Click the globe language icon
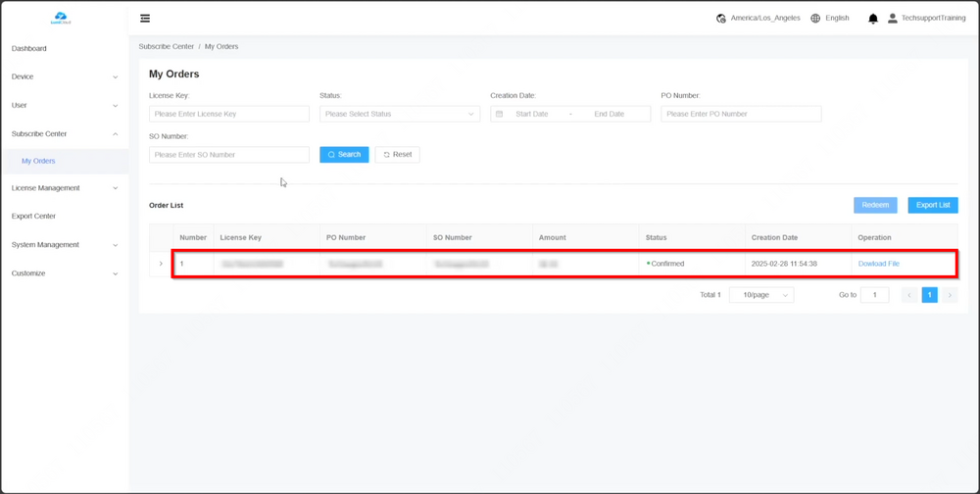980x494 pixels. click(x=815, y=19)
